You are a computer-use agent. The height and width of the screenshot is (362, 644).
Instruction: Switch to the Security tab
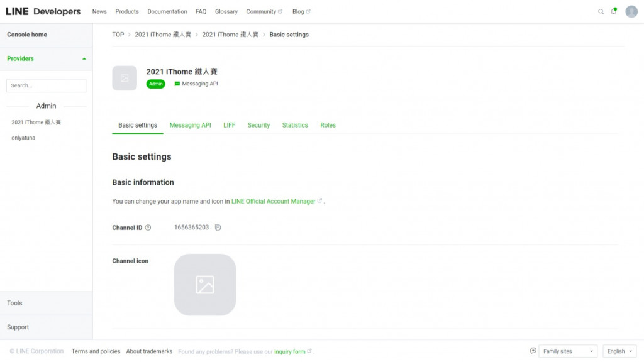click(258, 125)
